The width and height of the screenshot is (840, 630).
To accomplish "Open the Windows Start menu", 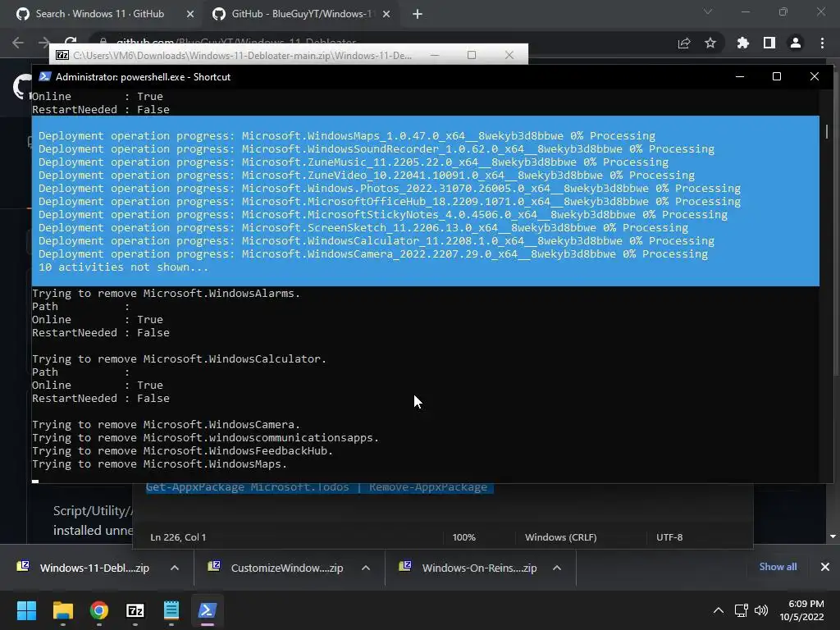I will pyautogui.click(x=26, y=610).
